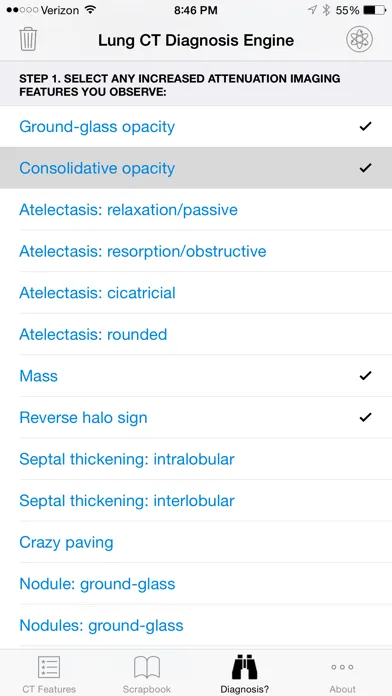The image size is (392, 696).
Task: Uncheck Consolidative opacity checkmark
Action: [365, 168]
